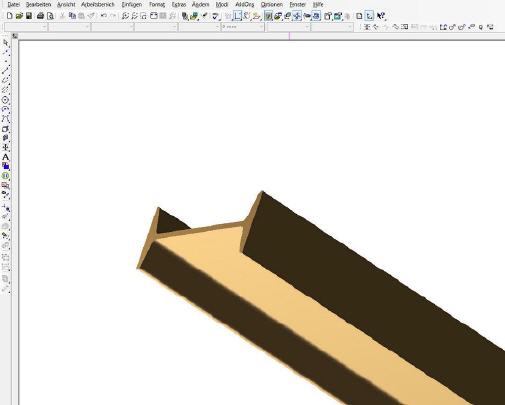Click the blue fill color tool icon
The image size is (505, 405).
pyautogui.click(x=5, y=166)
